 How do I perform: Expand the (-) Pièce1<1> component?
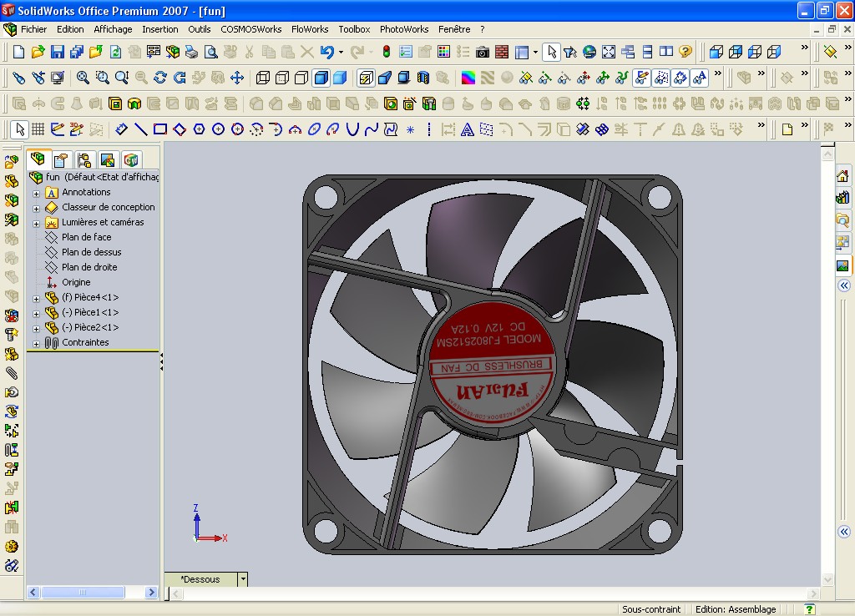coord(36,314)
